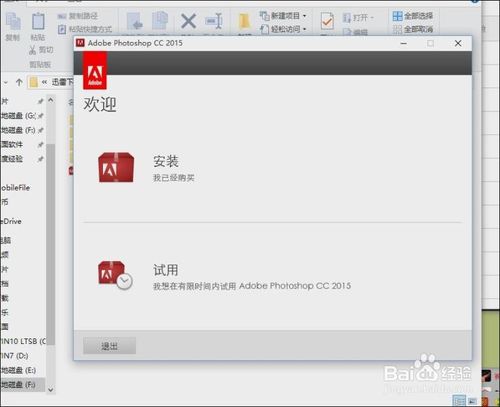This screenshot has height=407, width=500.
Task: Click 我已经购买 subtitle under 安装
Action: click(173, 178)
